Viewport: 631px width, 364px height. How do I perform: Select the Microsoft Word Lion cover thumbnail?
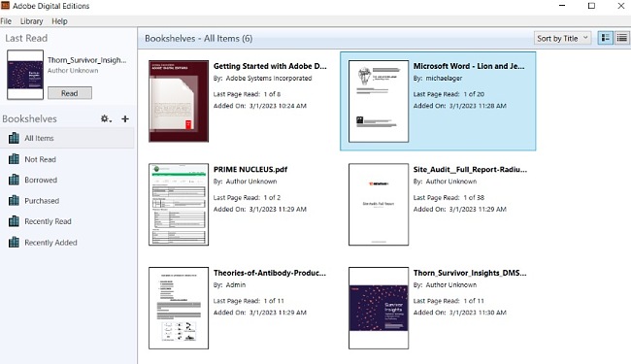click(x=379, y=101)
